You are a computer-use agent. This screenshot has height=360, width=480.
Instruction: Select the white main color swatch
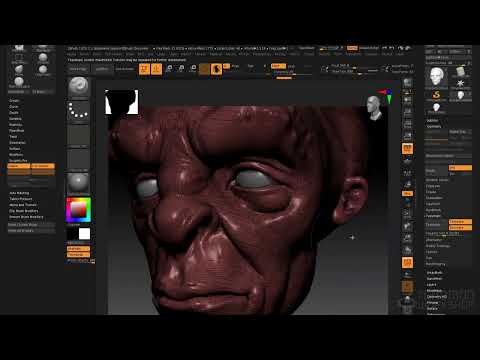coord(84,234)
